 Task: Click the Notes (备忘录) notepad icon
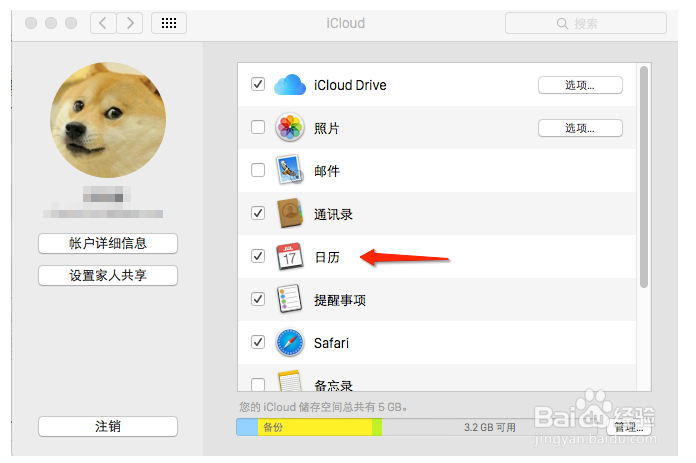tap(289, 381)
